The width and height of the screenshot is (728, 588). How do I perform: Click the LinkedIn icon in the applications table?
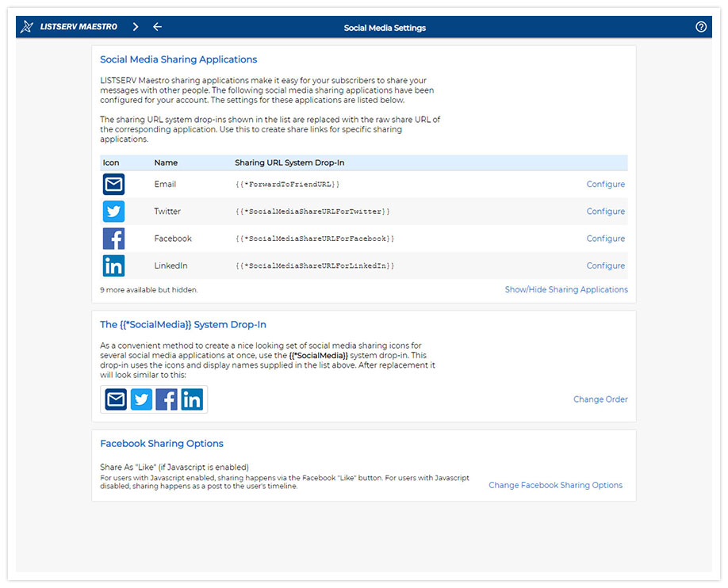click(x=113, y=266)
